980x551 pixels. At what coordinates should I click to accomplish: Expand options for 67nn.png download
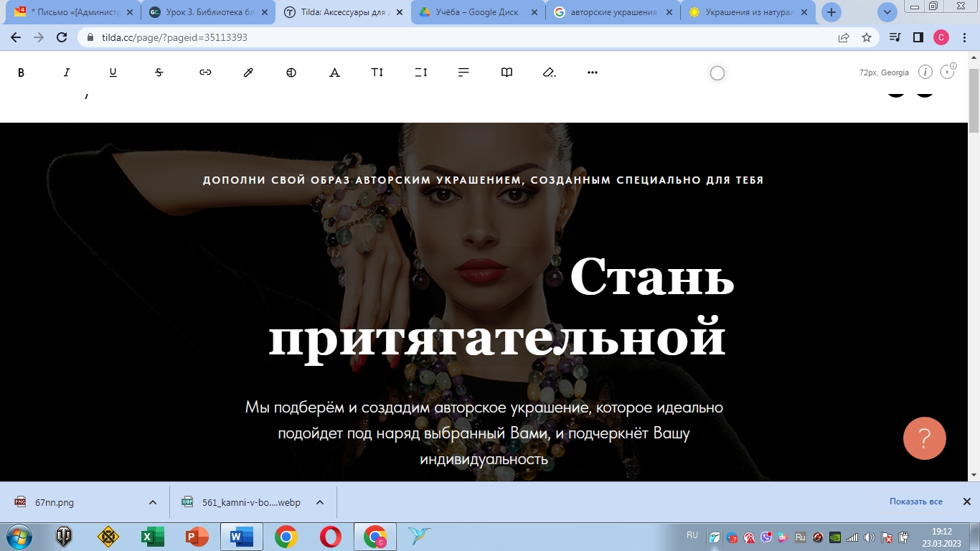click(x=152, y=502)
